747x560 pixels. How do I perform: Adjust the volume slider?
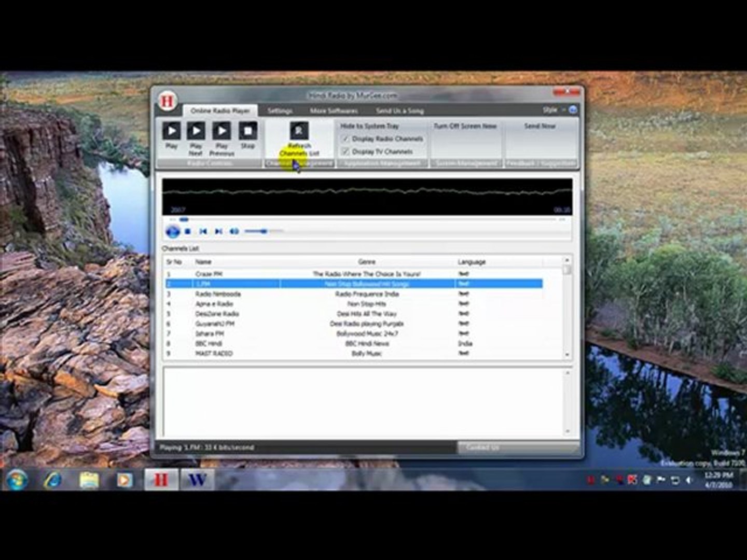pyautogui.click(x=264, y=231)
